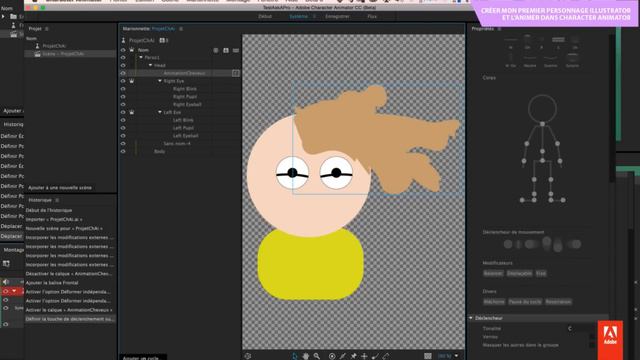Click the mesh grid icon near zoom percentage
Screen dimensions: 640x360
427,356
